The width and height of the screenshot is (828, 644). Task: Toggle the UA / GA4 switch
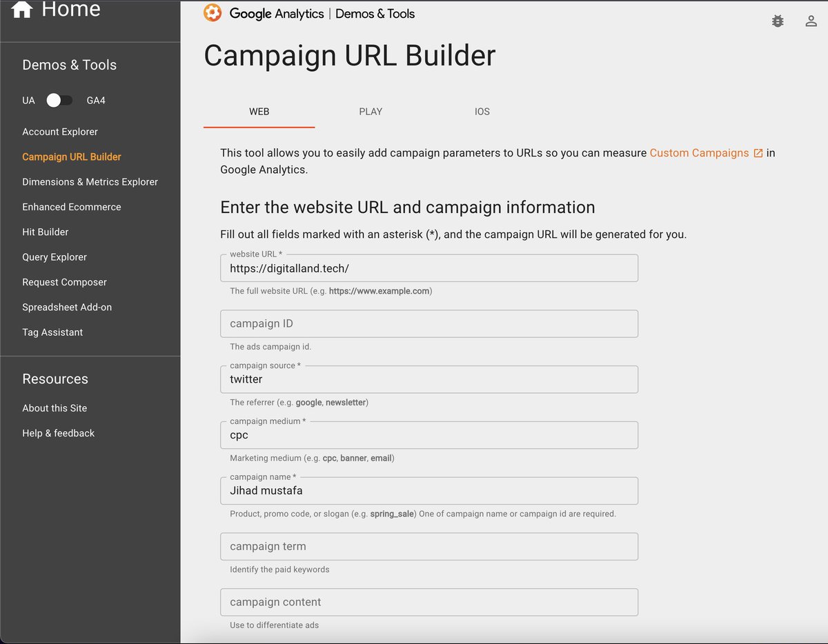click(60, 101)
